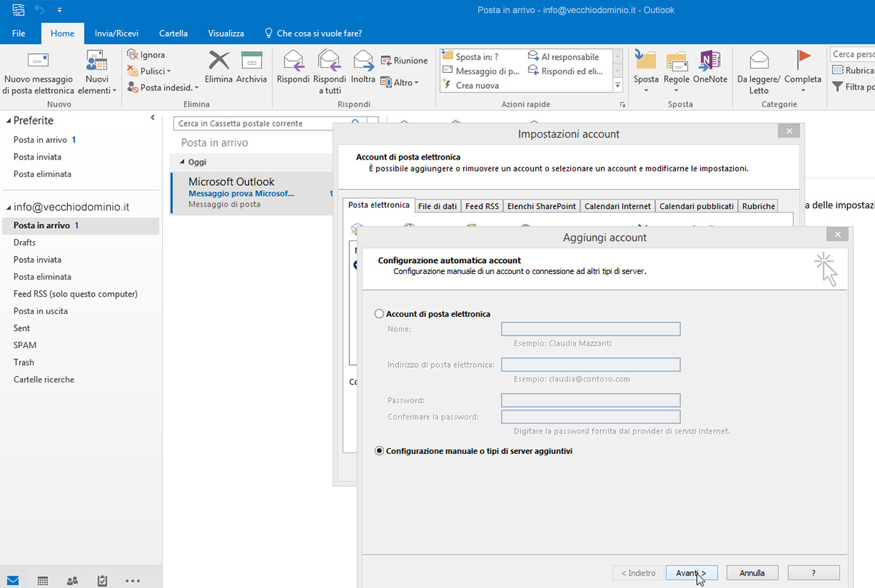This screenshot has width=875, height=588.
Task: Collapse the Oggi message group
Action: pos(182,162)
